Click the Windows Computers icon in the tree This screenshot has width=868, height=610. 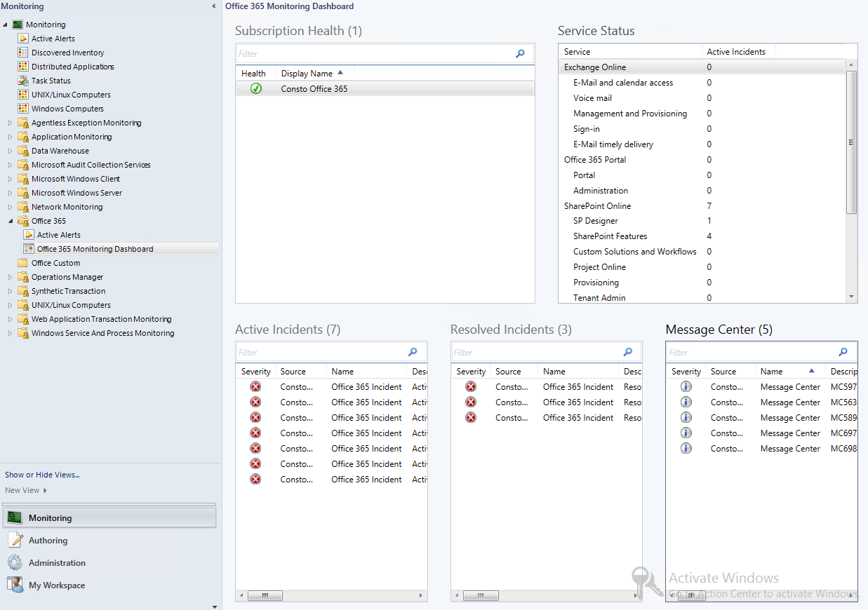point(22,109)
